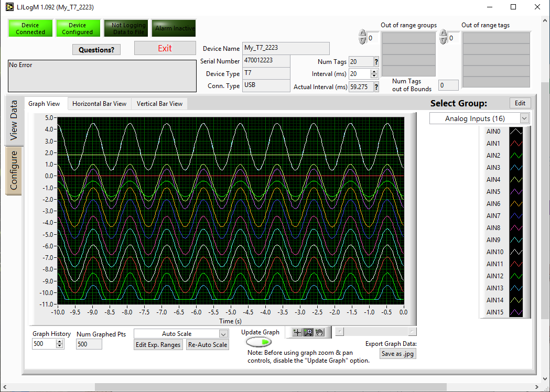550x392 pixels.
Task: Click the Not Logging Data to File indicator
Action: tap(126, 28)
